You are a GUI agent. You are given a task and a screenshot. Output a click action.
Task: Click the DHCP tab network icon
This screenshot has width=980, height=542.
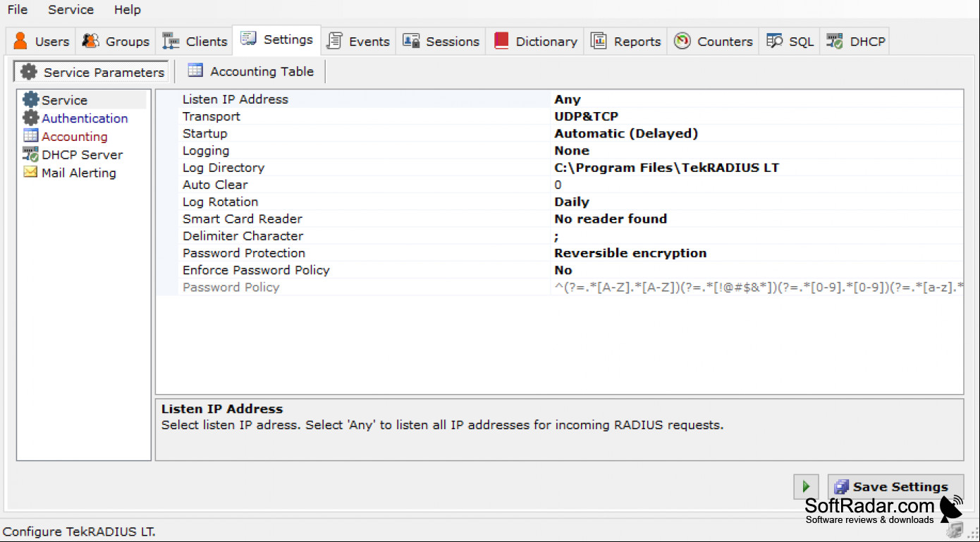(x=835, y=41)
